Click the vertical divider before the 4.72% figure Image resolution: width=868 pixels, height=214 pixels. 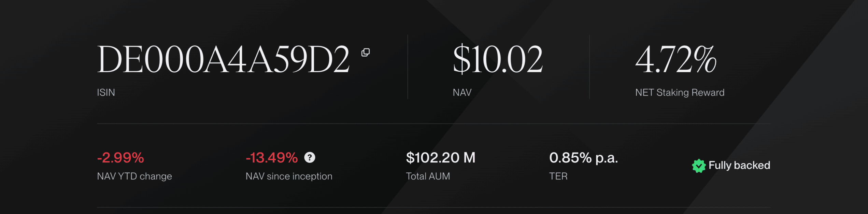coord(589,67)
